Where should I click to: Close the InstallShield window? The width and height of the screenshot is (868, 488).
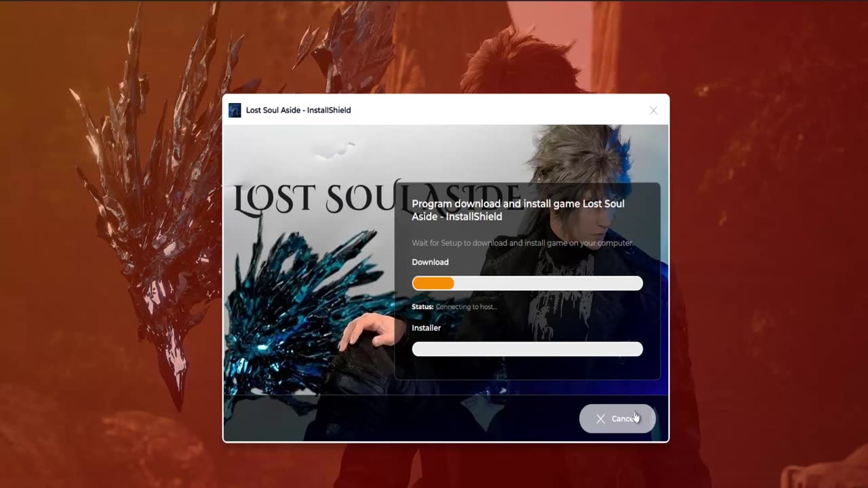(653, 110)
